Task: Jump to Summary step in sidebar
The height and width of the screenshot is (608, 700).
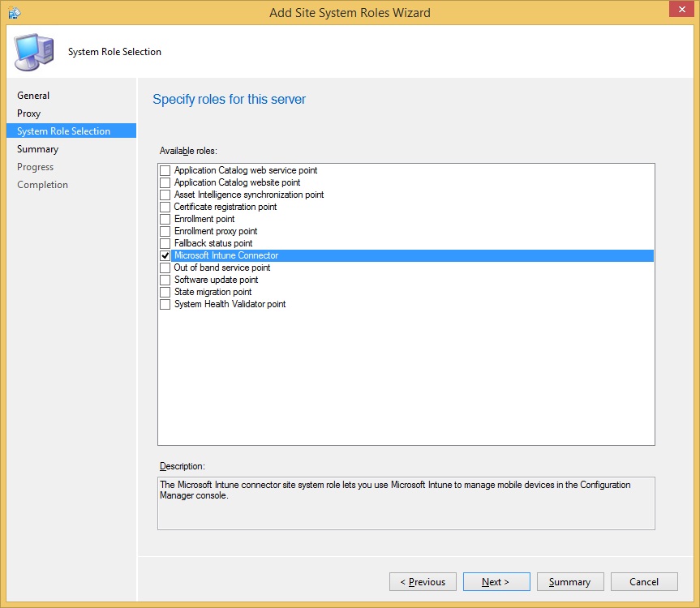Action: (37, 149)
